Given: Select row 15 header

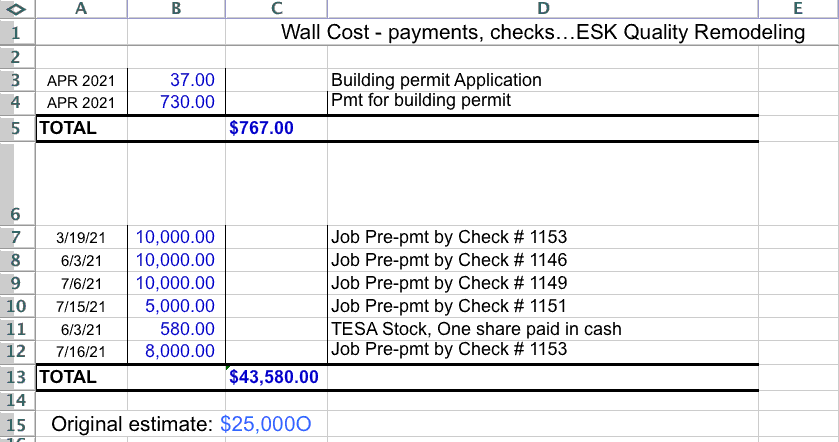Looking at the screenshot, I should (x=17, y=425).
